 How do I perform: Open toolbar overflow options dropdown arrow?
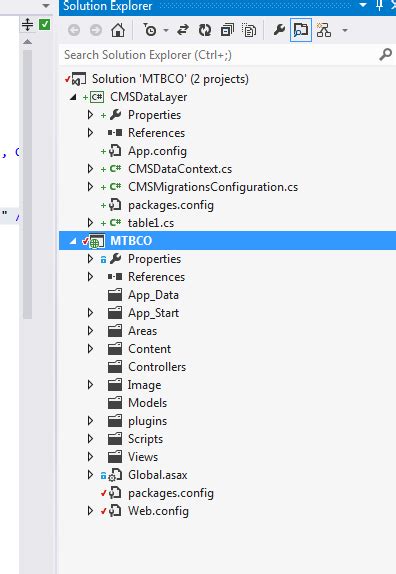coord(345,30)
